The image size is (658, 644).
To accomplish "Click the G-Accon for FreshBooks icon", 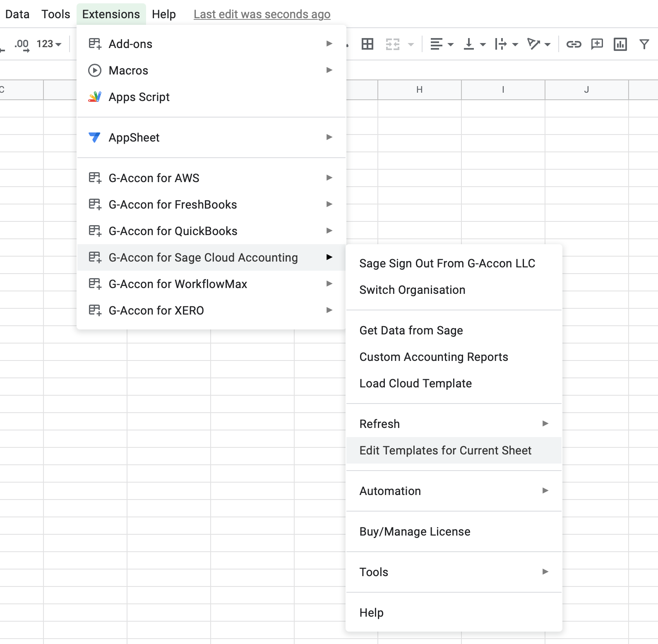I will click(x=95, y=204).
